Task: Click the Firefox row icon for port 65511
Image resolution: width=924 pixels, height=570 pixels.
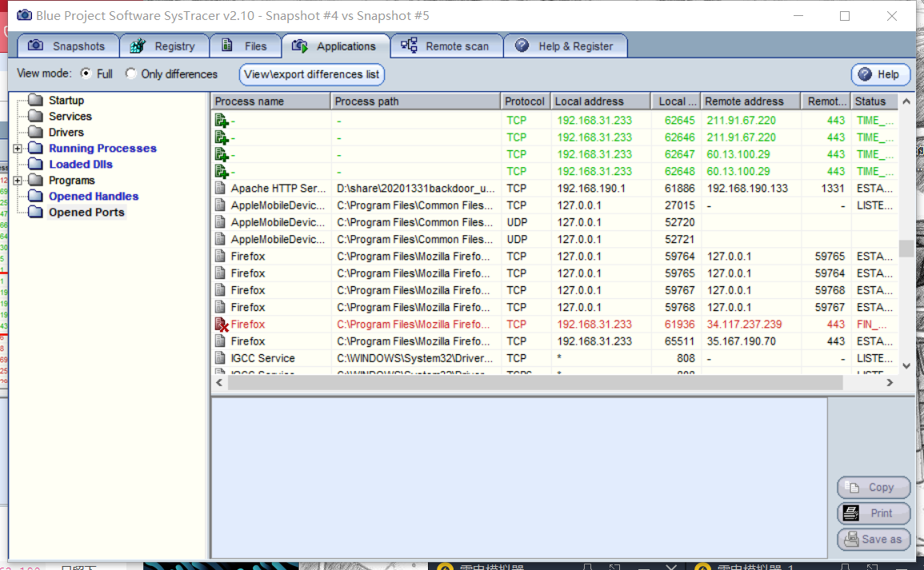Action: tap(220, 341)
